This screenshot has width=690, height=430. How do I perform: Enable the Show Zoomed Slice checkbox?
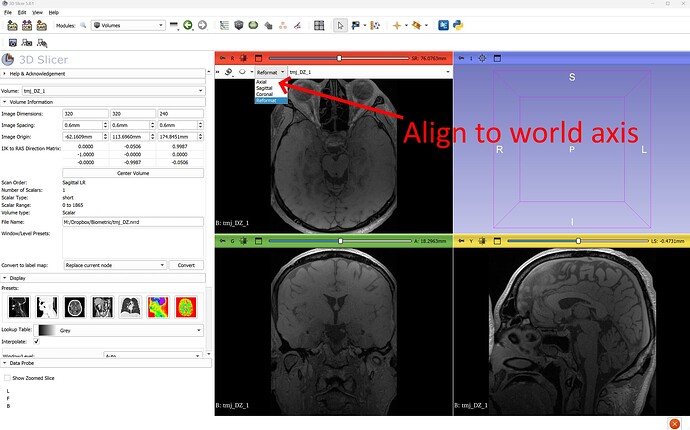click(x=7, y=378)
